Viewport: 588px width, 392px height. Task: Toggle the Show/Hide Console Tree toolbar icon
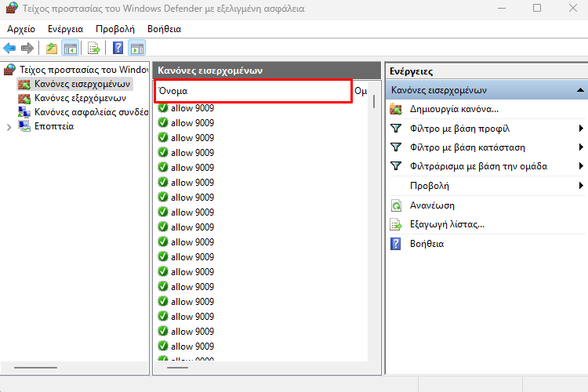click(x=70, y=48)
